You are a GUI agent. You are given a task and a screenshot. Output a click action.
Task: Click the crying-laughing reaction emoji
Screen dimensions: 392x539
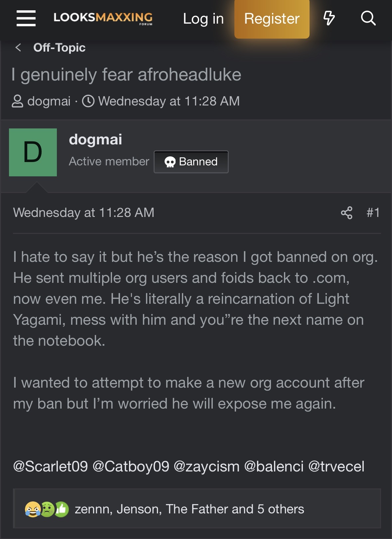click(33, 509)
